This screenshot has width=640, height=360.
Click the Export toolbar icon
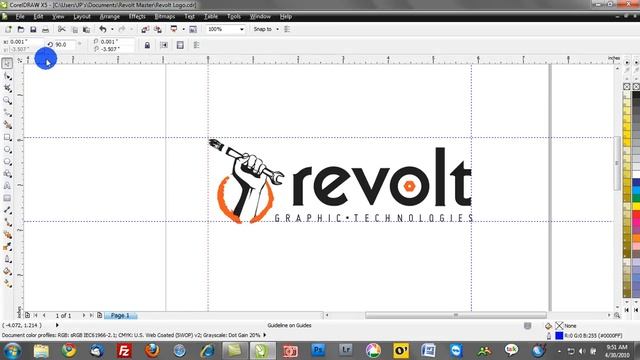coord(158,29)
